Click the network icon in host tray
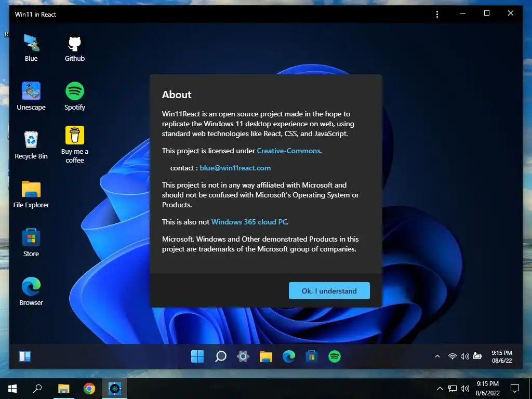The height and width of the screenshot is (399, 532). pyautogui.click(x=453, y=389)
